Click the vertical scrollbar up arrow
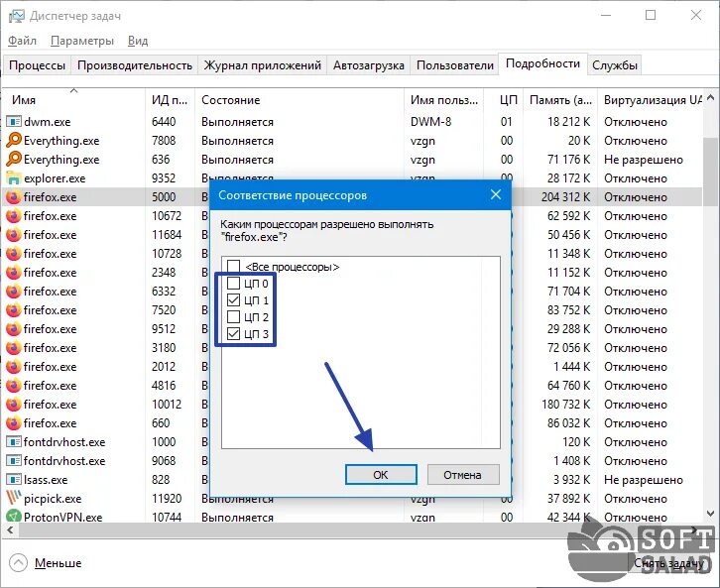This screenshot has height=588, width=720. (x=710, y=98)
